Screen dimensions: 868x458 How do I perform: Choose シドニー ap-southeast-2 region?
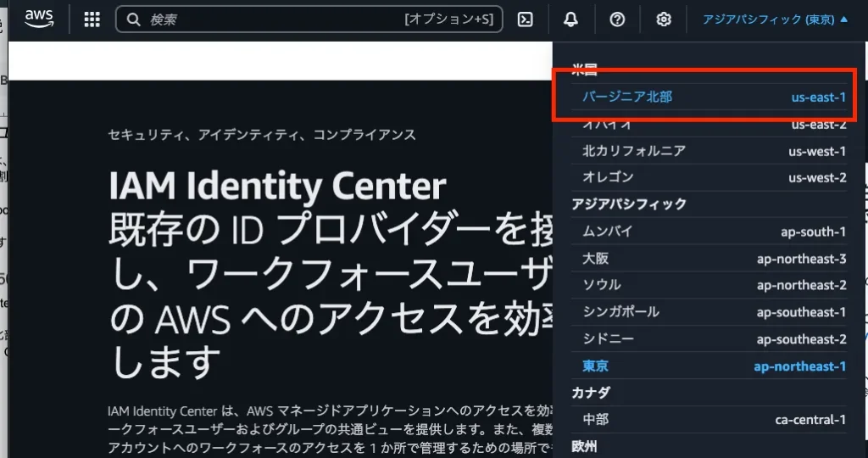coord(714,339)
